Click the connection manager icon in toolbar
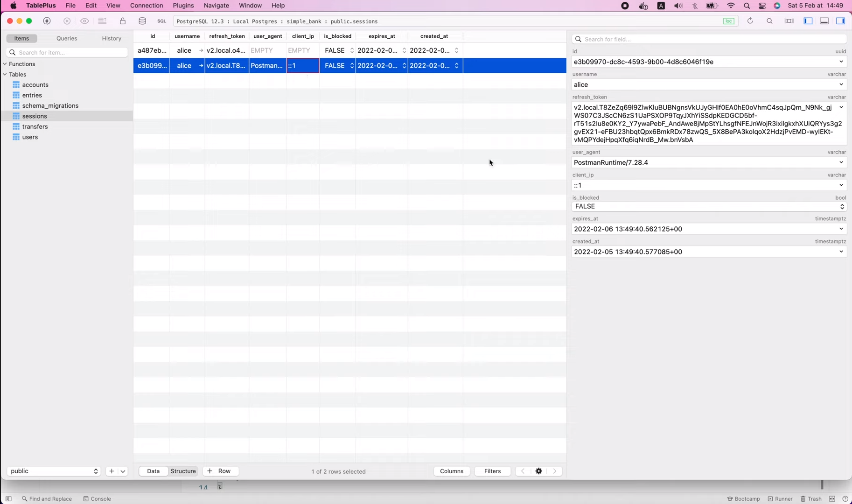 point(47,21)
